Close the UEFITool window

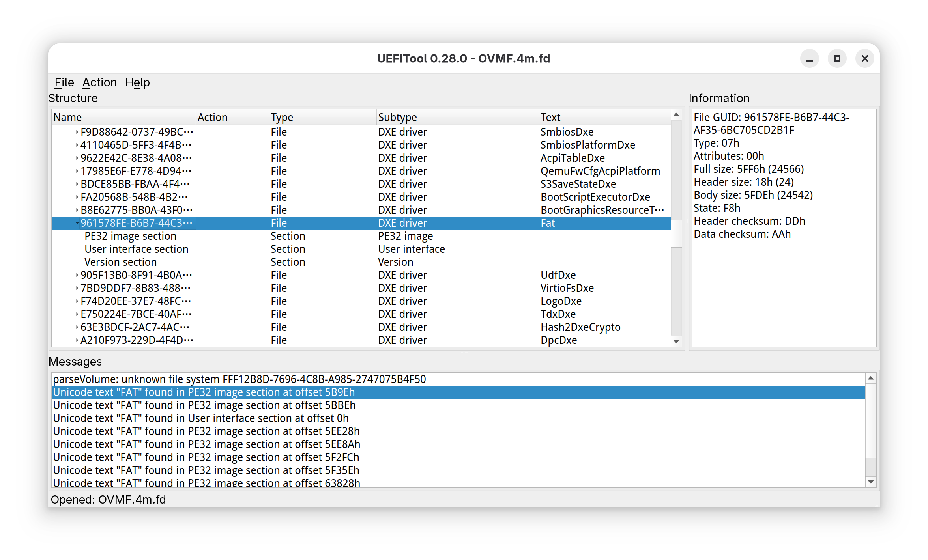(865, 59)
